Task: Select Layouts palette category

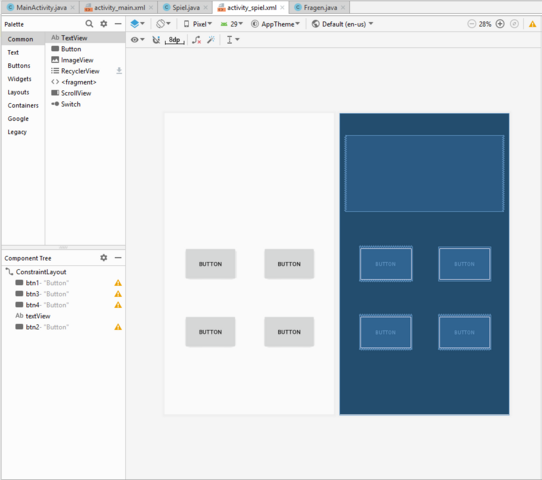Action: click(23, 92)
